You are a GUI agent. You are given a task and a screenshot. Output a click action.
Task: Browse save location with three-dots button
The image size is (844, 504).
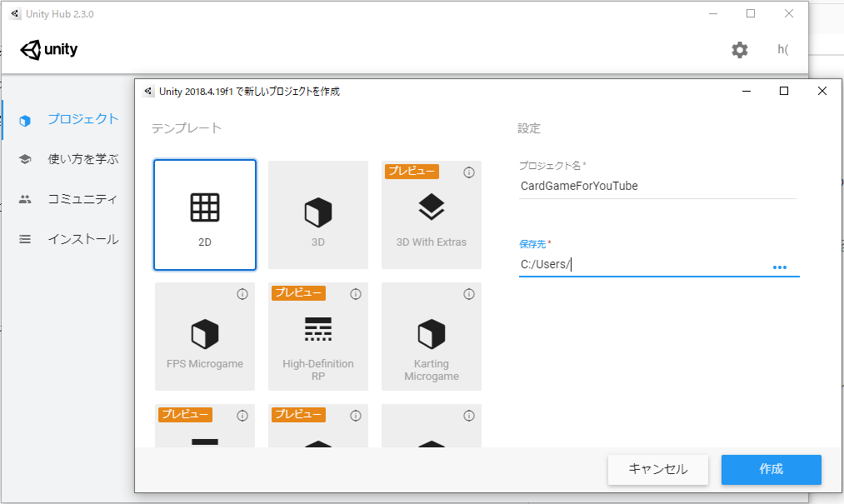779,267
